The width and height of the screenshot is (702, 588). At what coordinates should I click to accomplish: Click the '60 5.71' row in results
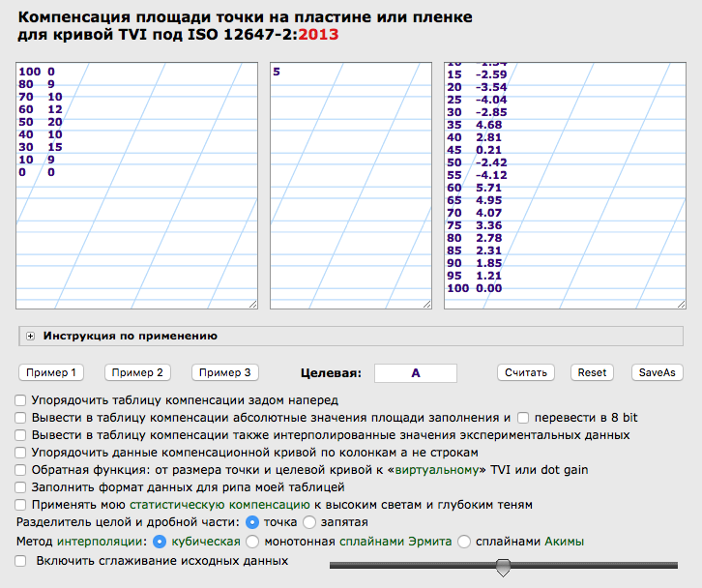click(474, 188)
